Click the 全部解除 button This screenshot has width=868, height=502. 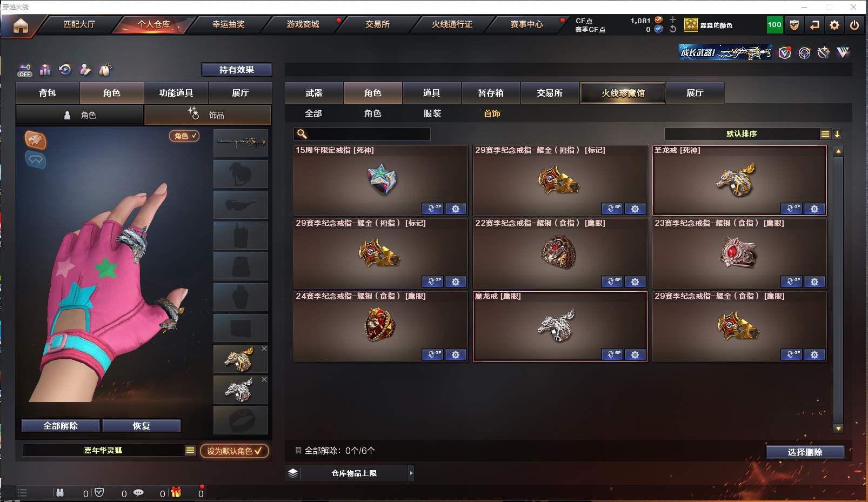click(x=61, y=426)
